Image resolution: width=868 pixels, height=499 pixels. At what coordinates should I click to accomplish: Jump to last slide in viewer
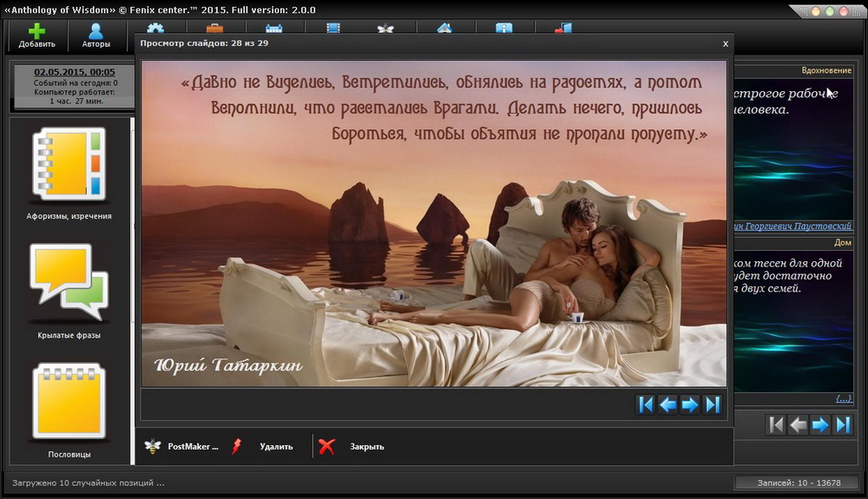pos(713,404)
